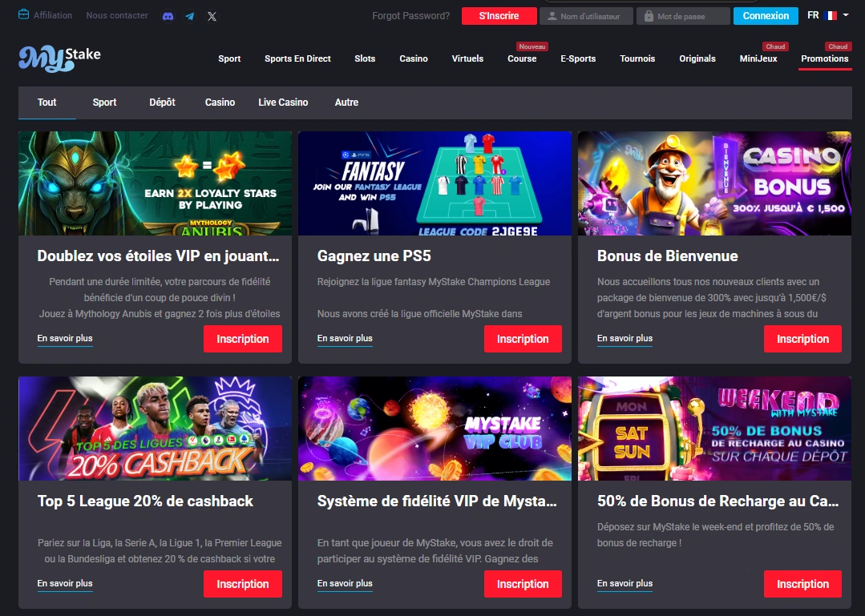Open the Originals menu item
This screenshot has width=865, height=616.
click(697, 58)
